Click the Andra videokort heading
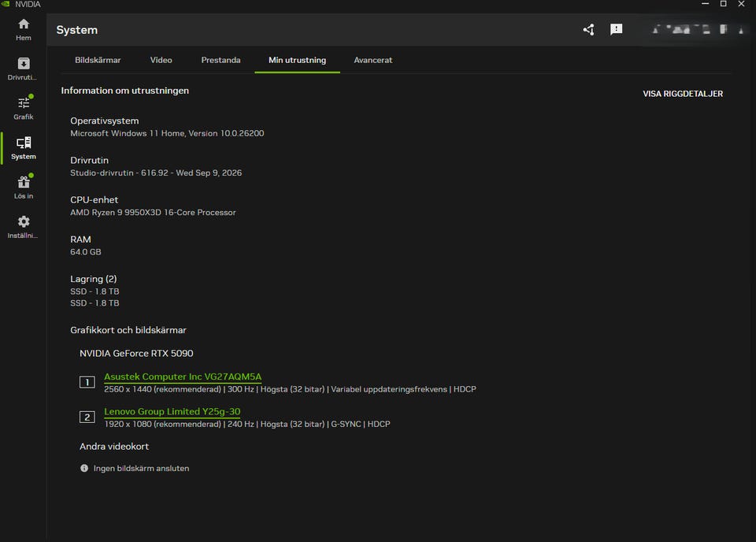Screen dimensions: 756x542 [x=114, y=447]
